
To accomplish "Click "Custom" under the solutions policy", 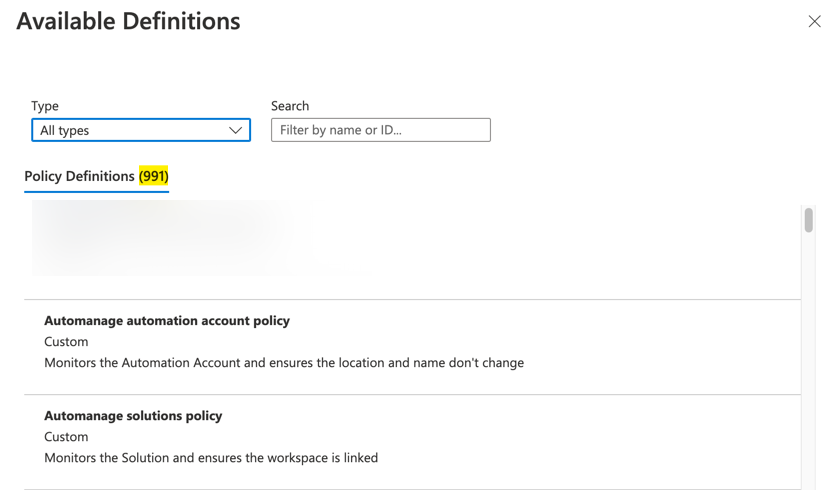I will [66, 437].
